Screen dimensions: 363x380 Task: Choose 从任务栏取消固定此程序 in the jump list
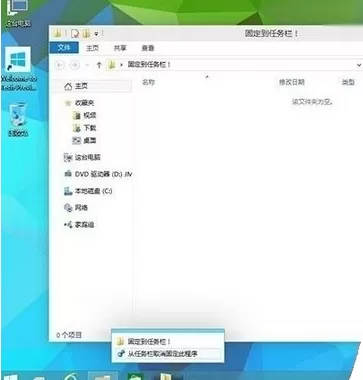168,353
